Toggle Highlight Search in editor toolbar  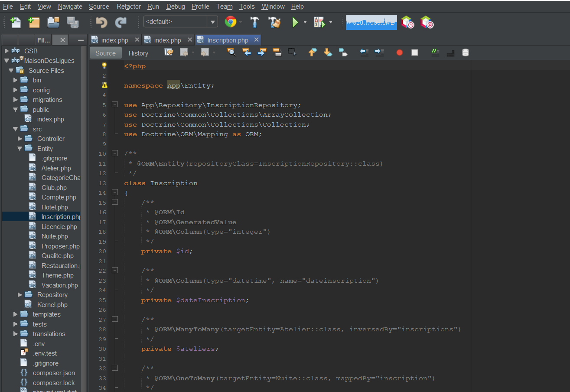tap(277, 52)
